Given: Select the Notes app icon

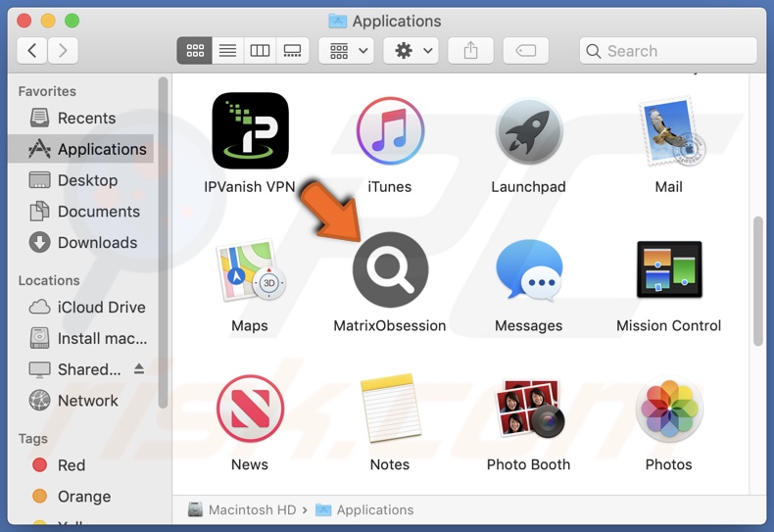Looking at the screenshot, I should click(x=391, y=408).
